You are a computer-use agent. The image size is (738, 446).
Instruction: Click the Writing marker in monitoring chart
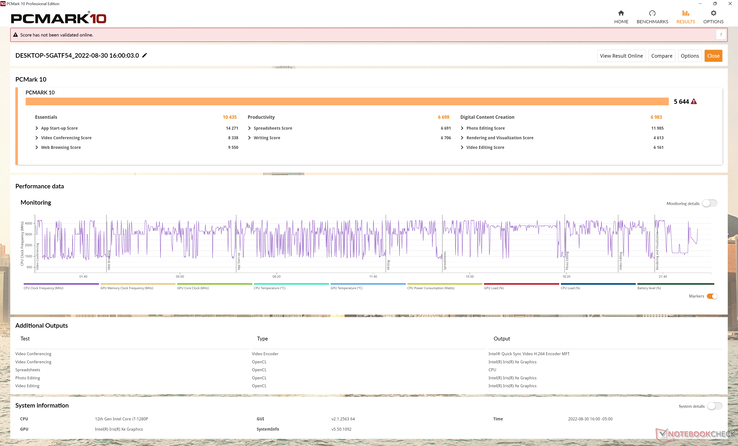[x=388, y=264]
